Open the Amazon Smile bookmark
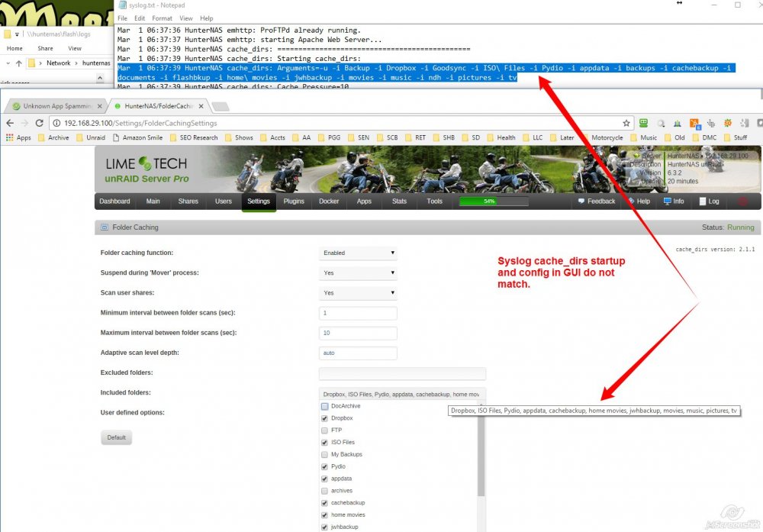The width and height of the screenshot is (763, 532). [x=137, y=137]
